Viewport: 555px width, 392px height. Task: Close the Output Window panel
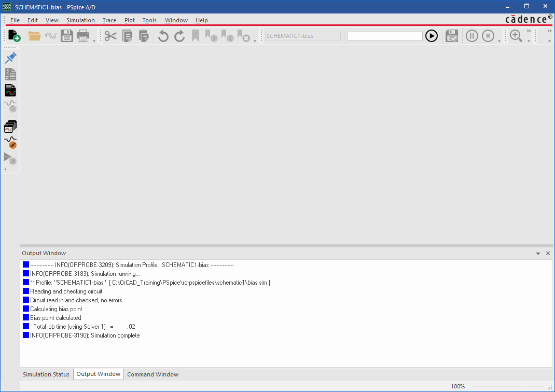(548, 254)
